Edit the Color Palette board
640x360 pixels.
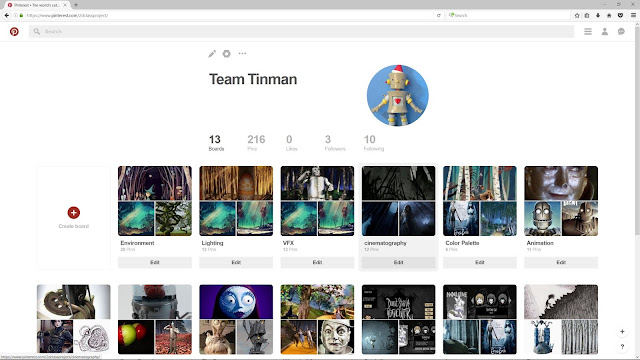pos(480,262)
